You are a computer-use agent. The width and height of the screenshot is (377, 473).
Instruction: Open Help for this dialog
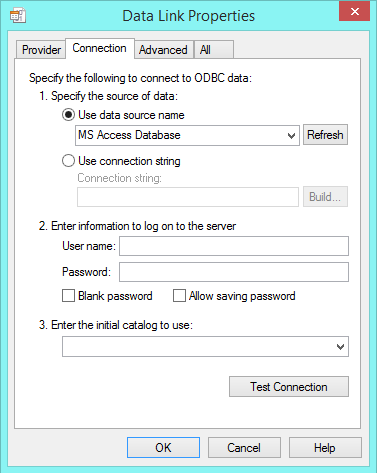pyautogui.click(x=325, y=448)
